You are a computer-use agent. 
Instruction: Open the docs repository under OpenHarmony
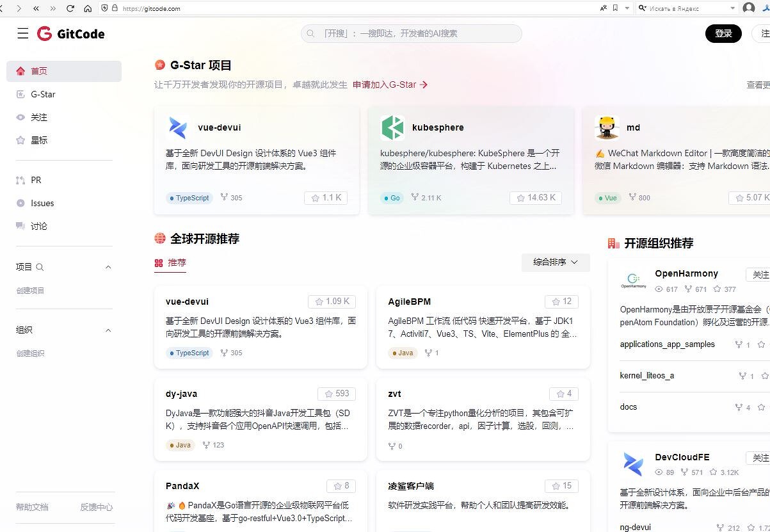629,407
